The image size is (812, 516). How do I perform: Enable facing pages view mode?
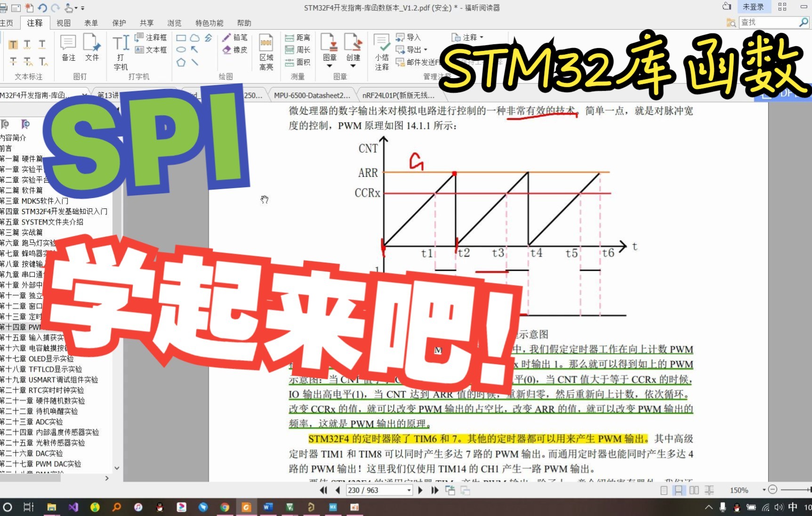(694, 490)
